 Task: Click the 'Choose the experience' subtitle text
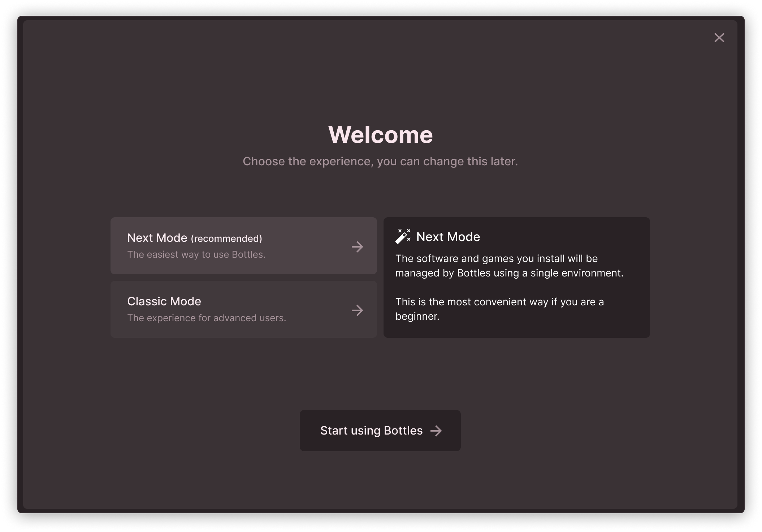(380, 161)
